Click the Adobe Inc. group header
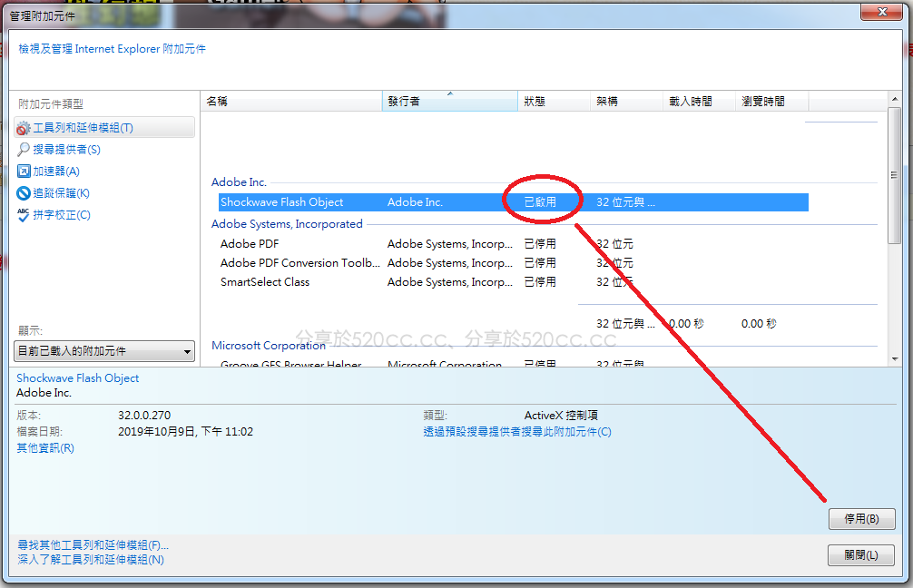 click(x=239, y=182)
